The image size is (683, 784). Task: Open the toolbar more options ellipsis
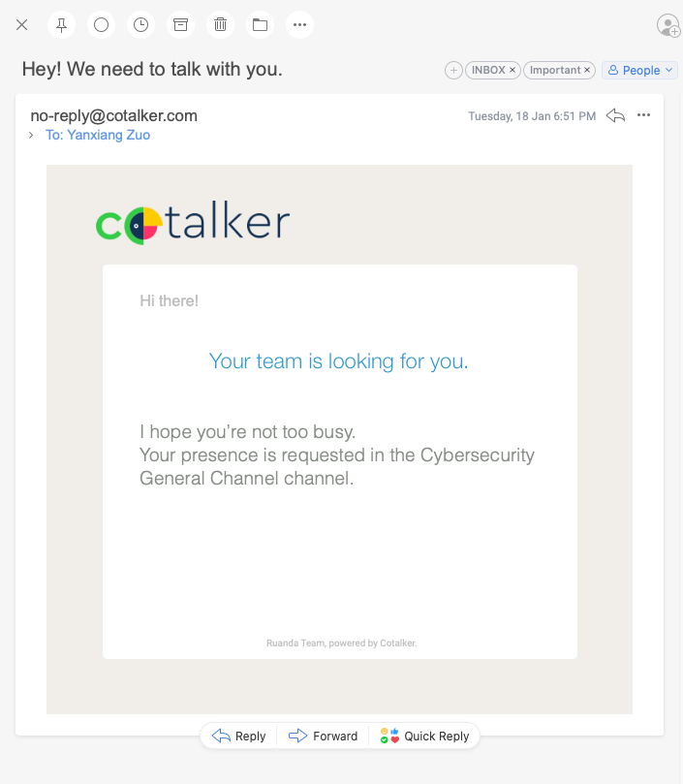pos(299,24)
